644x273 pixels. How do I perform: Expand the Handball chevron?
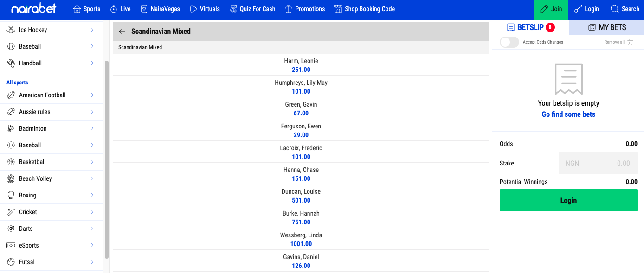[x=92, y=63]
